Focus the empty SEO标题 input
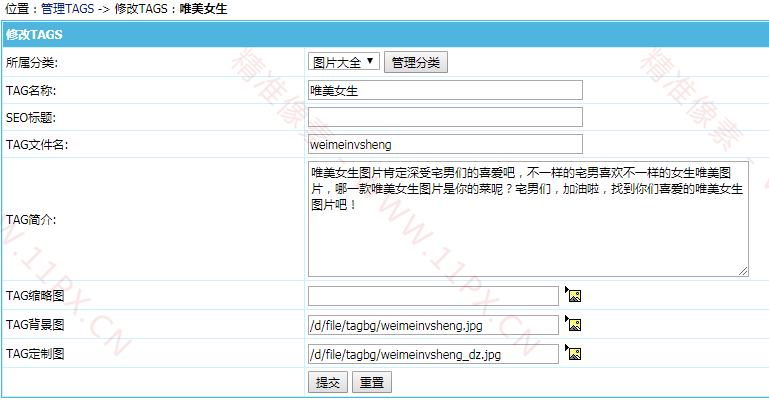Screen dimensions: 769x410 coord(445,117)
